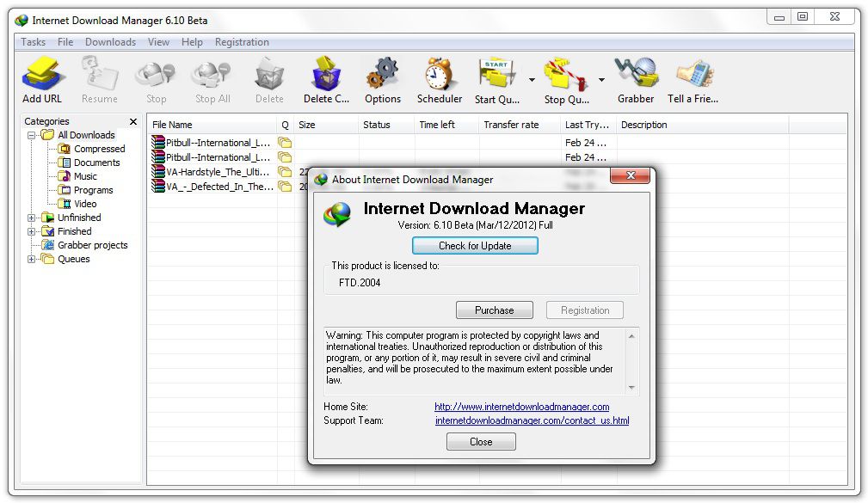Open the Tasks menu
This screenshot has height=503, width=868.
click(x=34, y=42)
